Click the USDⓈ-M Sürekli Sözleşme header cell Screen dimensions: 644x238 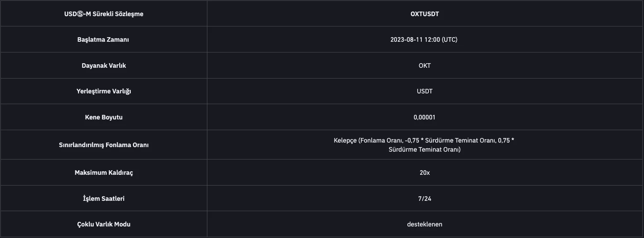[103, 14]
